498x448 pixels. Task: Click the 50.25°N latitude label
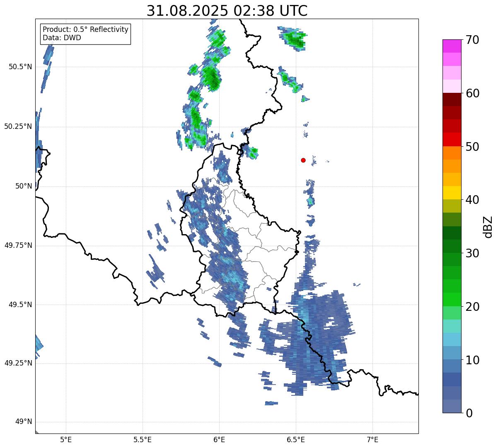pos(18,126)
